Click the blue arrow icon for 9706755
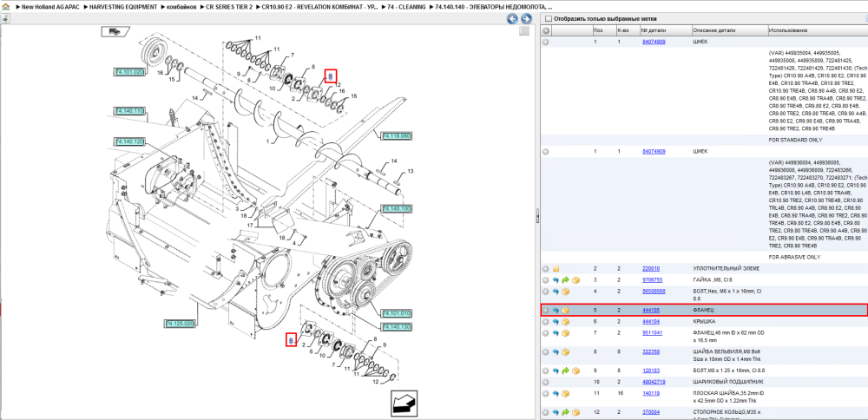 coord(556,280)
